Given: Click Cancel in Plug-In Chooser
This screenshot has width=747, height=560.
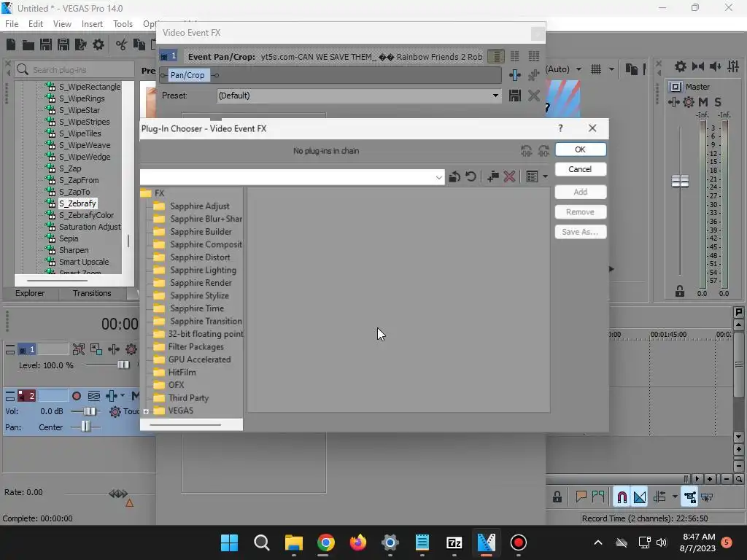Looking at the screenshot, I should tap(580, 169).
